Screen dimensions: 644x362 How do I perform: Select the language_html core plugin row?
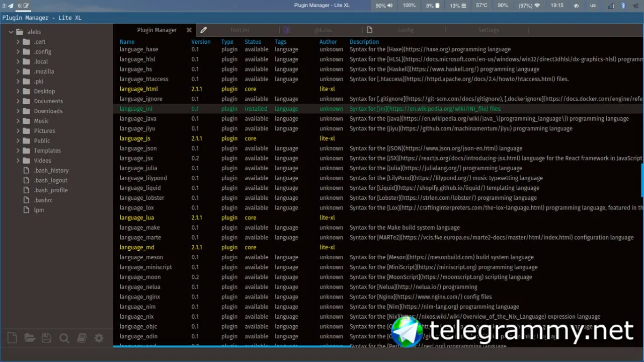pyautogui.click(x=377, y=89)
